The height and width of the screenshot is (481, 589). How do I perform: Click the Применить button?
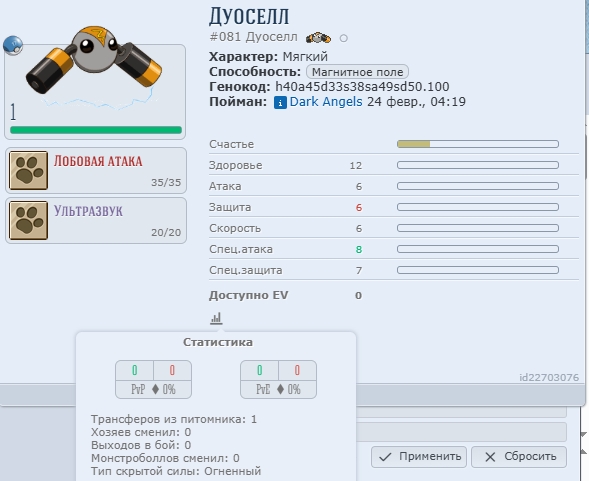(x=419, y=457)
